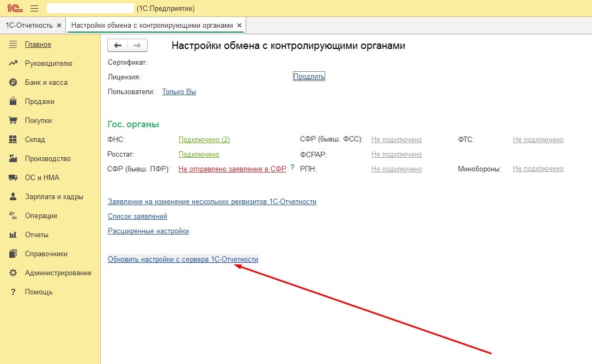Click Не подключено link for Минобороны

[538, 169]
